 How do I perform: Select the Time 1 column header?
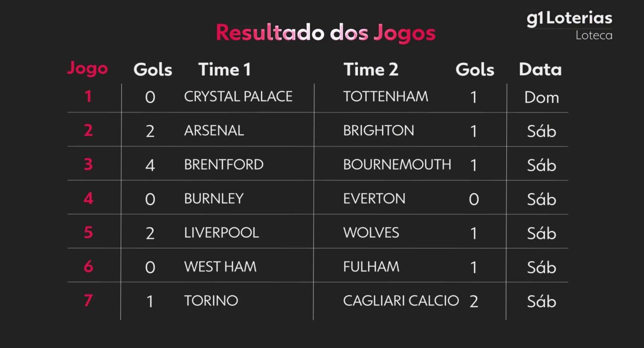225,70
